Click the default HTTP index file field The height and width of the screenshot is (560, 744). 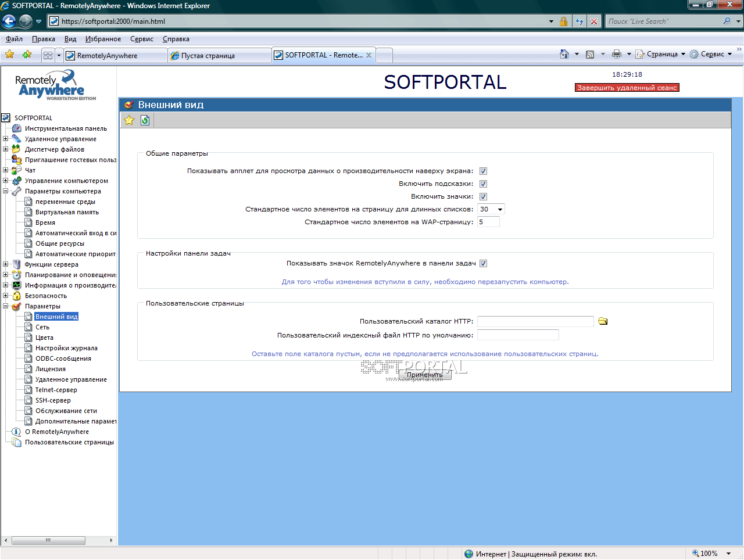click(518, 335)
